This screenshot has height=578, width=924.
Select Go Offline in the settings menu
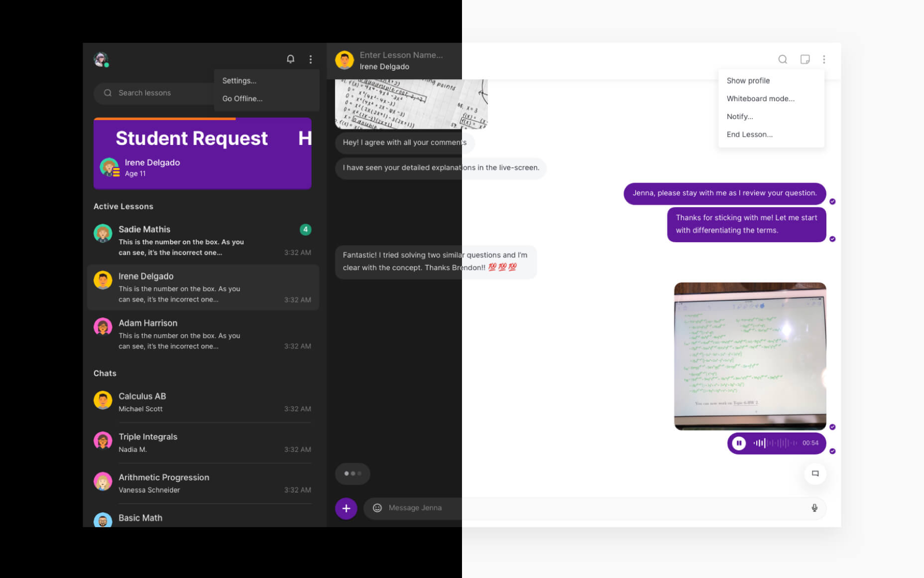(241, 98)
